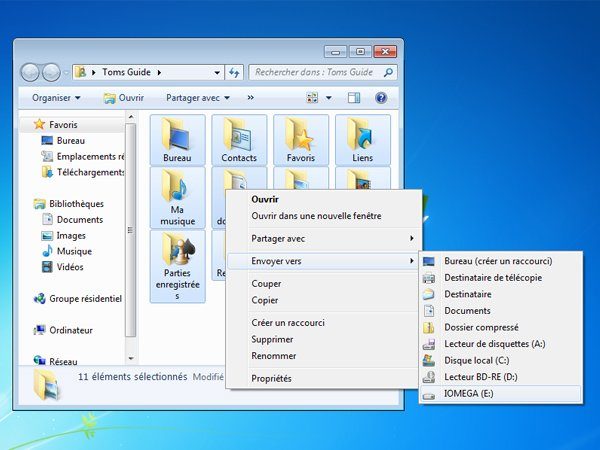Choose Supprimer in the context menu
This screenshot has height=450, width=600.
323,339
